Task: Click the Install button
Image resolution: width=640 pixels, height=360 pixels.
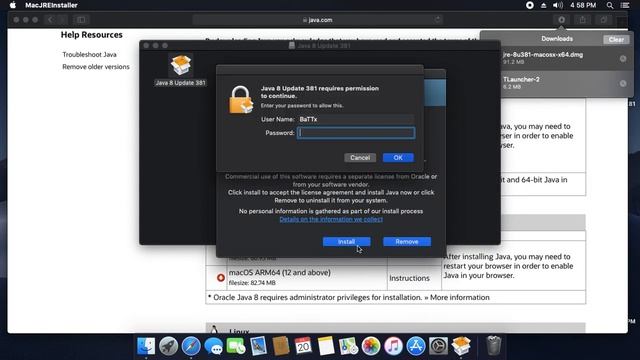Action: 346,242
